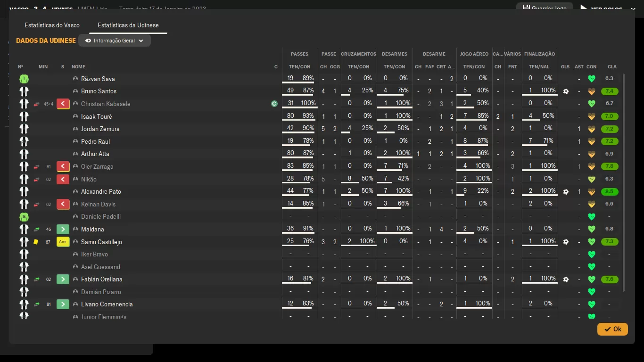Click Oier Zarraga's swap arrows icon
This screenshot has height=362, width=644.
point(36,166)
